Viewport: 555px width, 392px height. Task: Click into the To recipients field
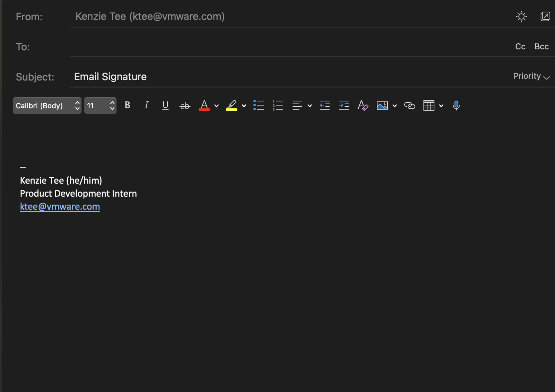(290, 47)
